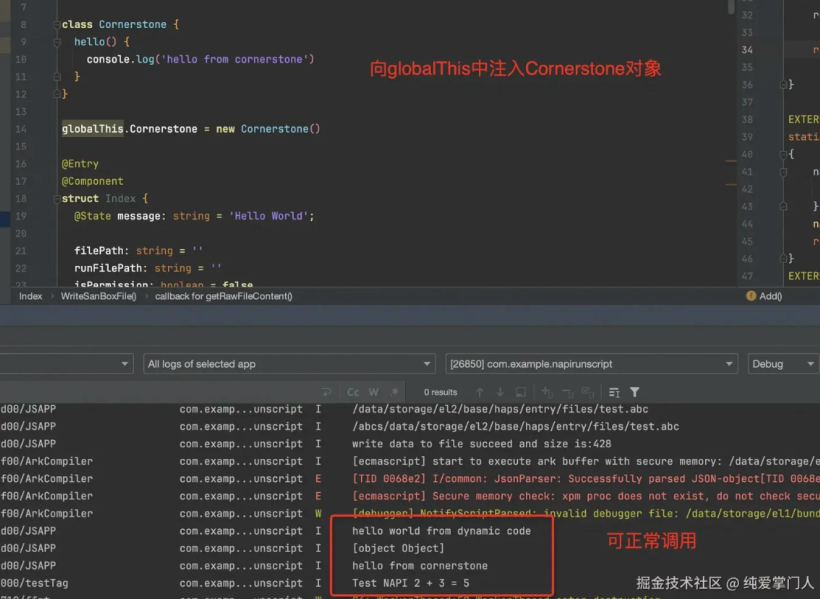The image size is (820, 599).
Task: Click log line starting '/abcs/data/storage'
Action: click(x=516, y=426)
